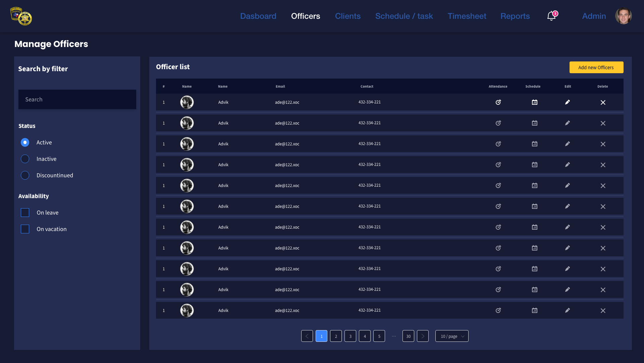644x363 pixels.
Task: Switch to the Clients menu item
Action: point(347,16)
